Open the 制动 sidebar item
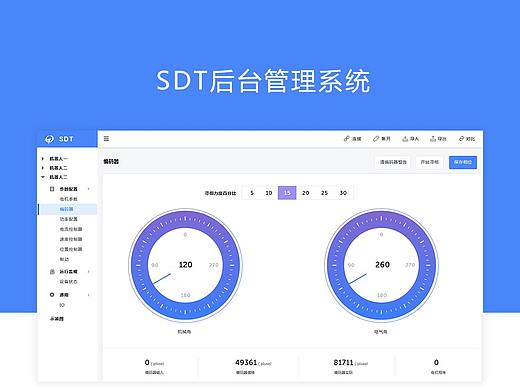 tap(64, 259)
